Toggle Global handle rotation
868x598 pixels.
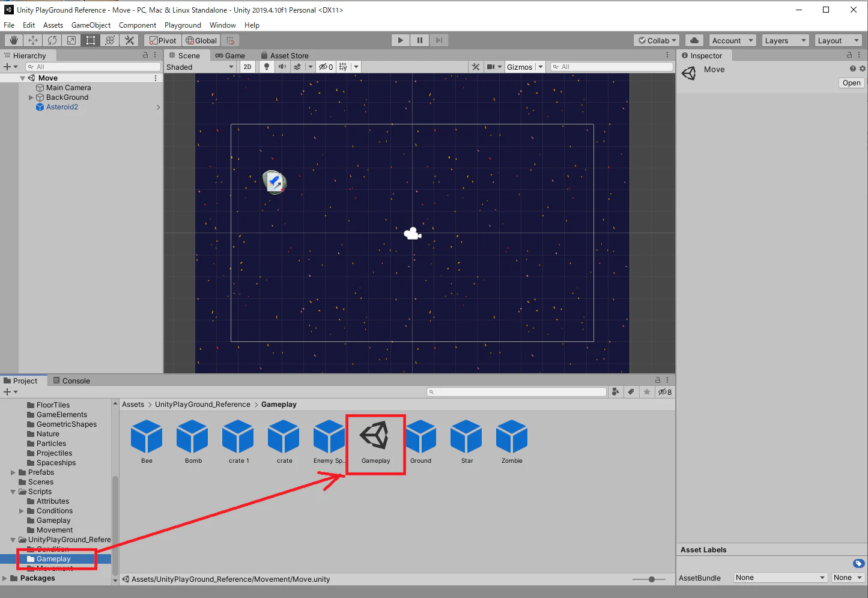(201, 40)
